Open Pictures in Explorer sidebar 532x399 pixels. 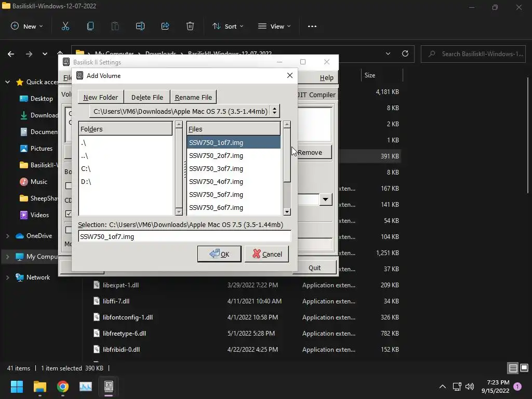point(36,148)
